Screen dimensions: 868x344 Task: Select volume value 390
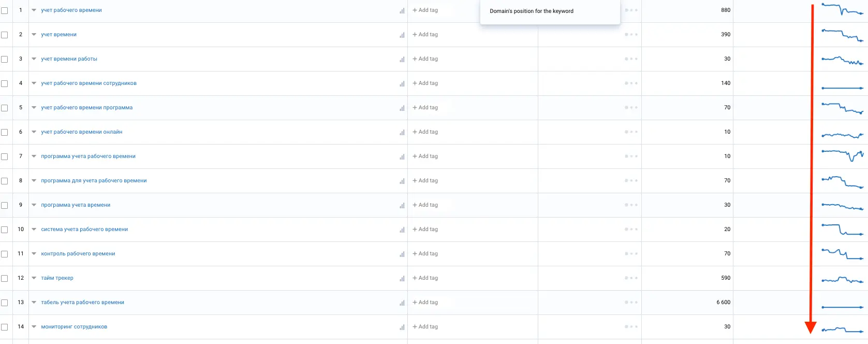(726, 35)
